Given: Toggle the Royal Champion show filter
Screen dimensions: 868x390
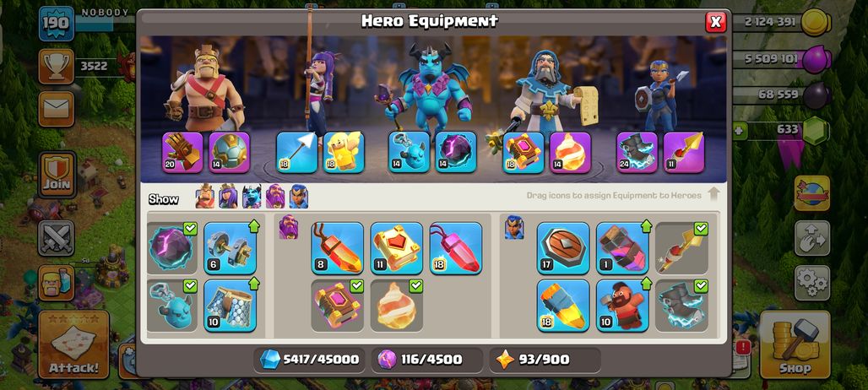Looking at the screenshot, I should [x=298, y=197].
